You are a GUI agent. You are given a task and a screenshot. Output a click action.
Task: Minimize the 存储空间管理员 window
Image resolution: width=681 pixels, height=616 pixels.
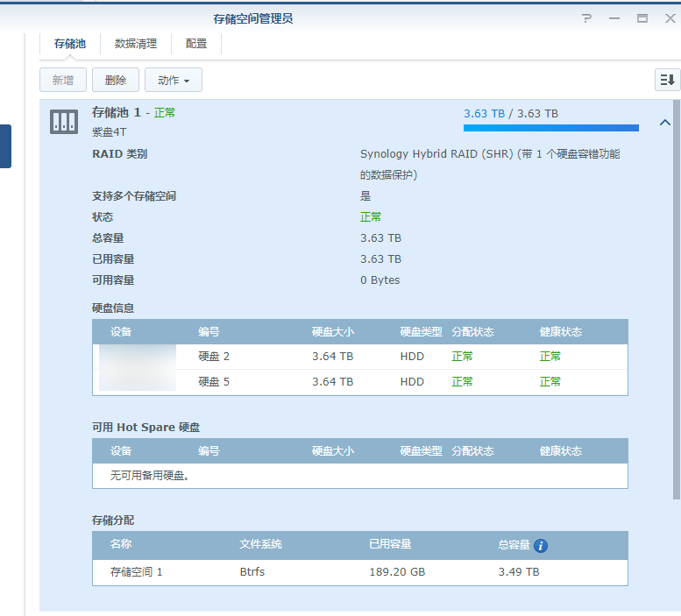pyautogui.click(x=614, y=18)
